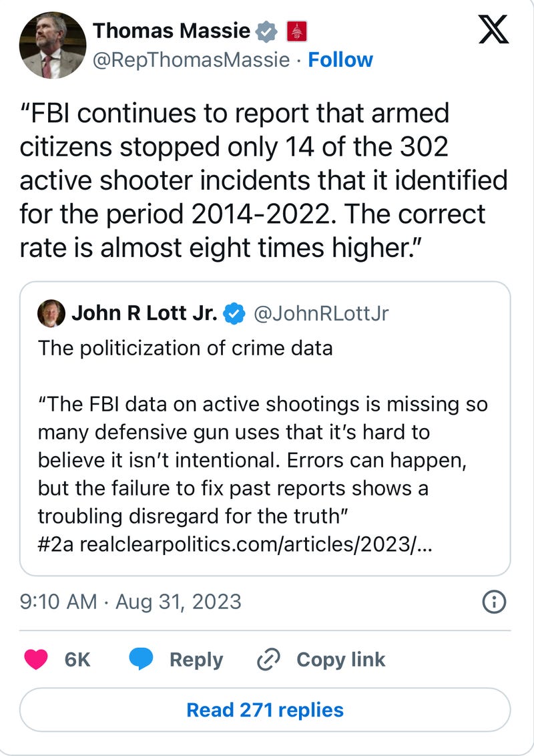This screenshot has height=756, width=534.
Task: Open the realclearpolitics.com article link
Action: click(x=256, y=544)
